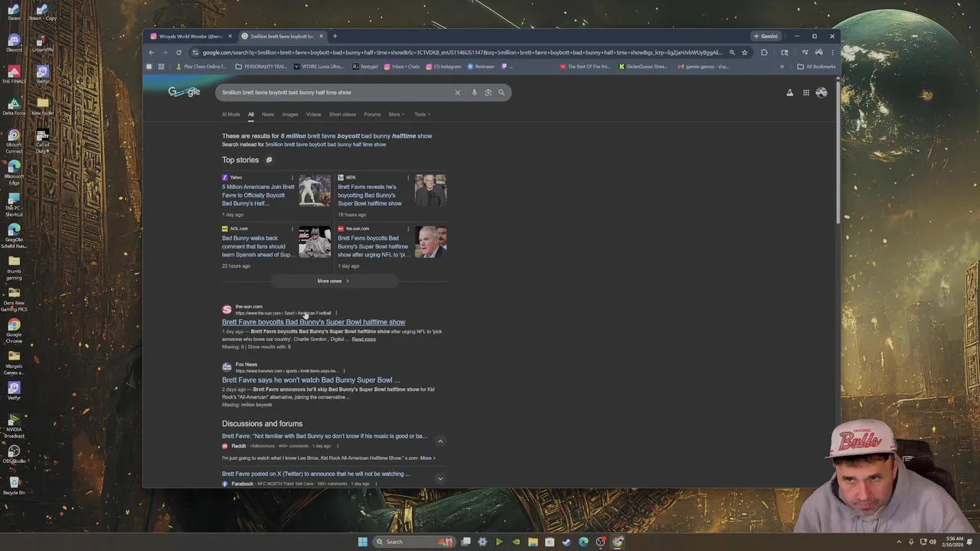
Task: Open NVIDIA Broadcast desktop icon
Action: point(14,425)
